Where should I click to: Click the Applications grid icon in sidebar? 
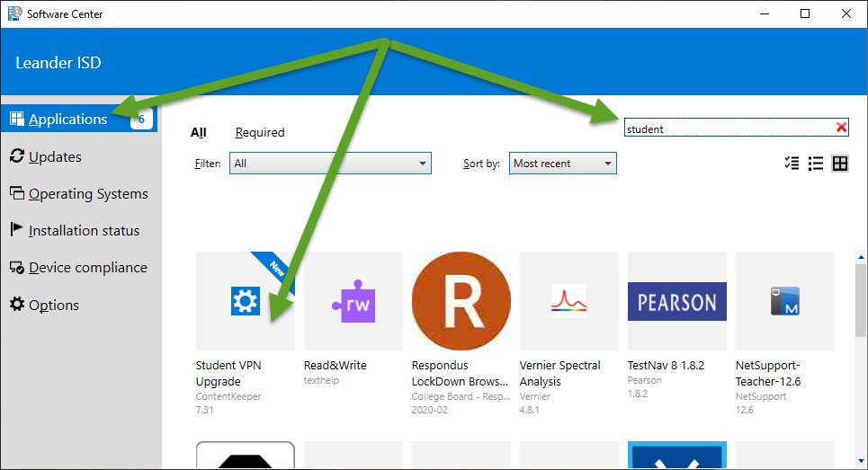point(17,119)
